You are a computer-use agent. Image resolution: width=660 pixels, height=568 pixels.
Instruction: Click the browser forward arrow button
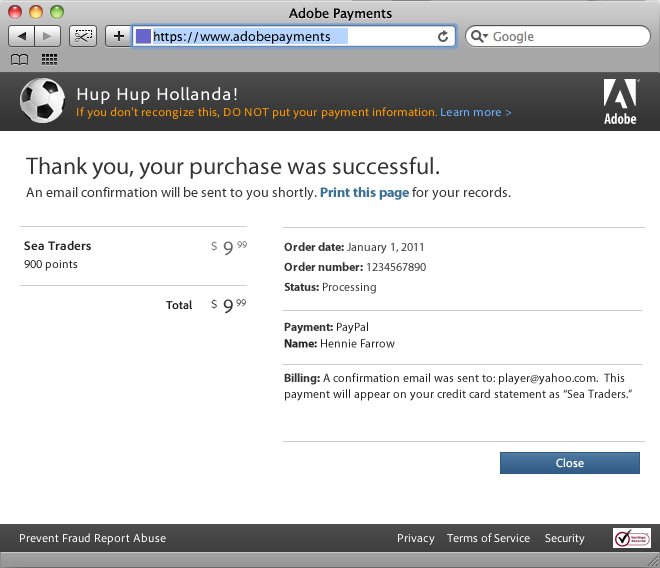point(48,36)
